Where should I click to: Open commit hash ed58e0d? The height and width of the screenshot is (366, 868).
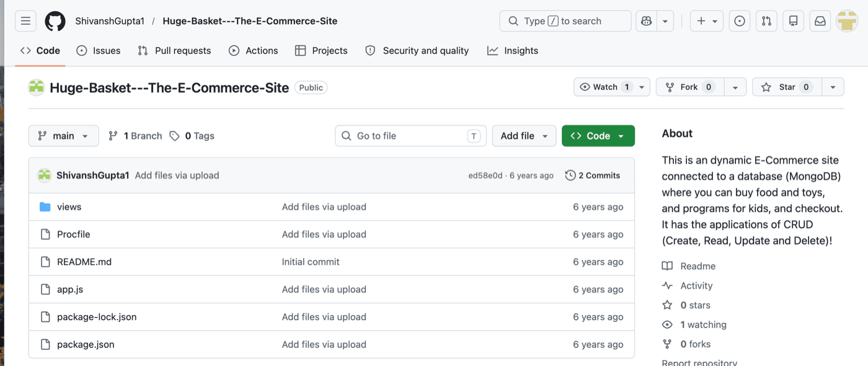coord(485,176)
